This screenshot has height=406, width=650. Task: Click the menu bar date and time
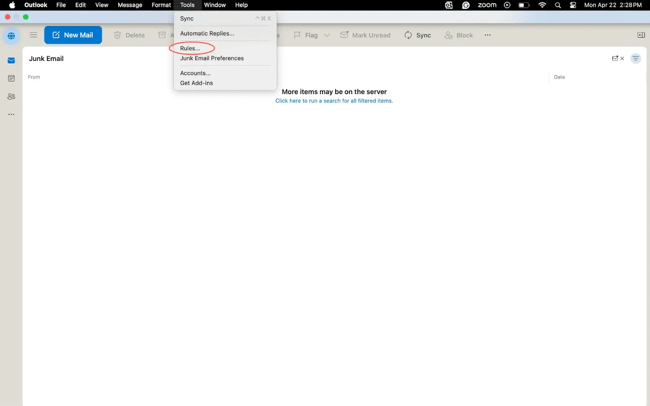pos(613,5)
